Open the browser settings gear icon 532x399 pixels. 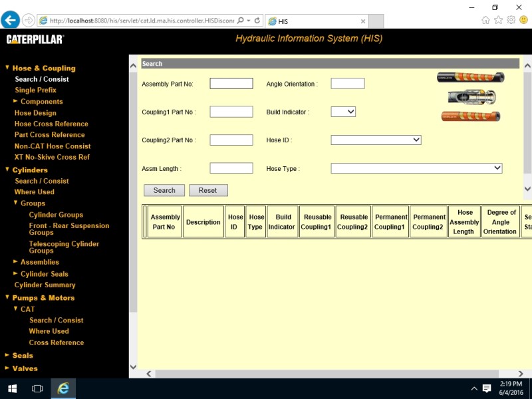click(x=511, y=20)
